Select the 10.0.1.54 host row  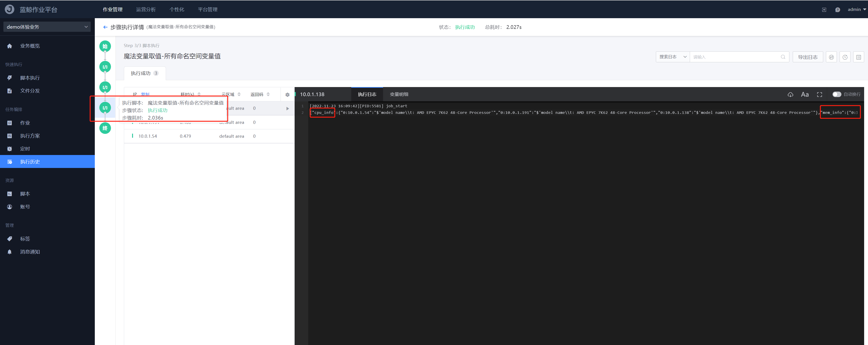209,136
